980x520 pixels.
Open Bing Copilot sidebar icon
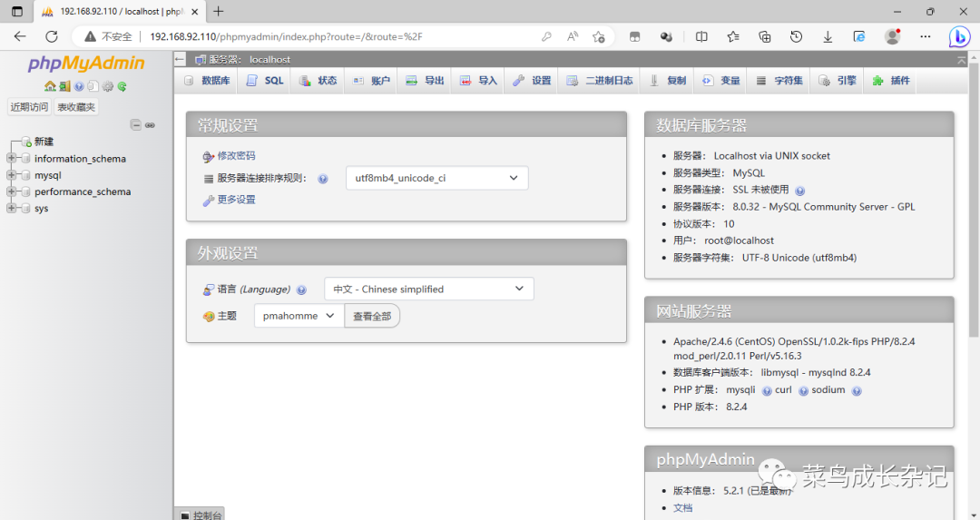[959, 37]
